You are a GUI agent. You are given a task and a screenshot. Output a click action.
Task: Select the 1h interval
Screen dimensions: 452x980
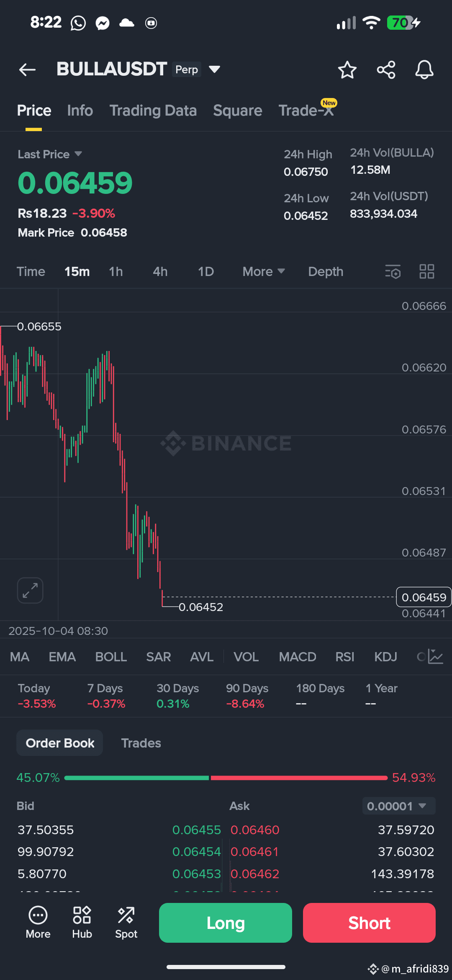tap(116, 271)
